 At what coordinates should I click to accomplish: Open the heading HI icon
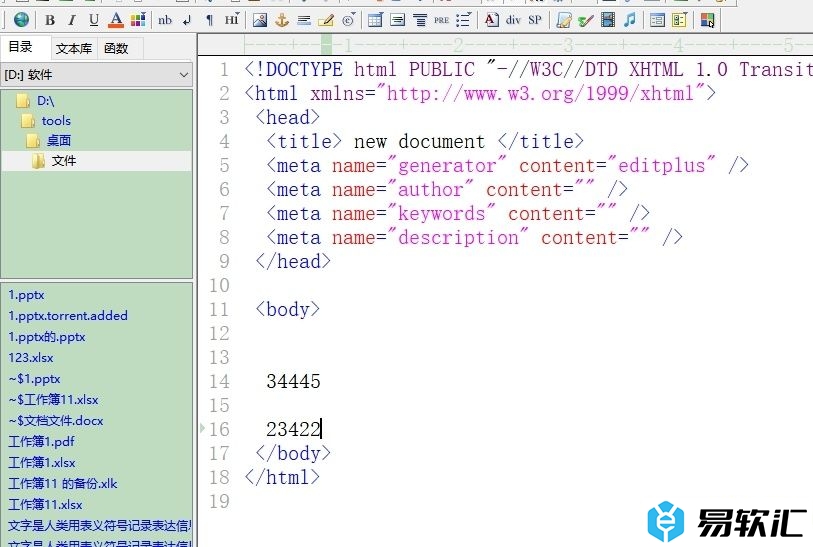(x=231, y=20)
